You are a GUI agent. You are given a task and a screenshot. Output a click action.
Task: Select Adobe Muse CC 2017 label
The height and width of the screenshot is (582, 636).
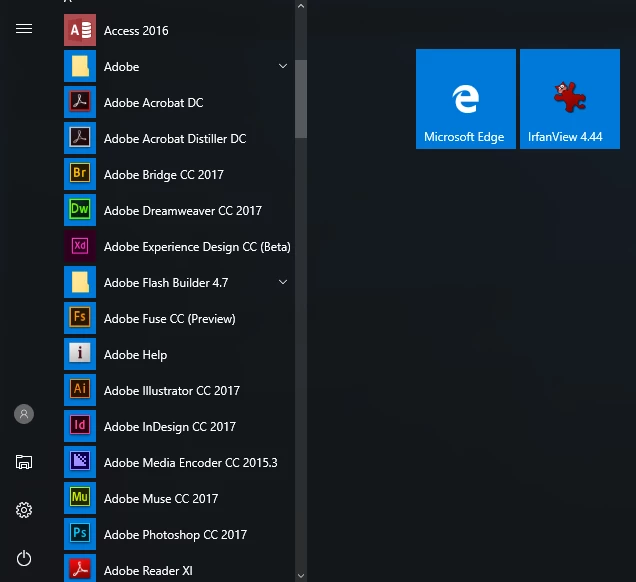click(161, 498)
